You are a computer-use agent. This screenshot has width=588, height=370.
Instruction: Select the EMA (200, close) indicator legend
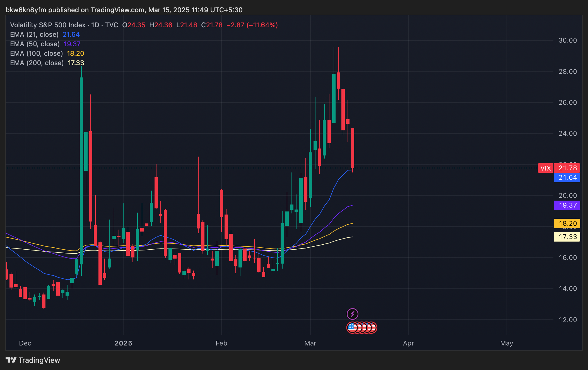[37, 63]
